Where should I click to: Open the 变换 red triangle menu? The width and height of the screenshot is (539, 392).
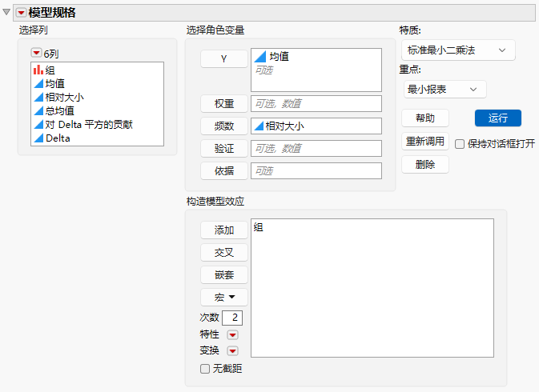[x=233, y=351]
